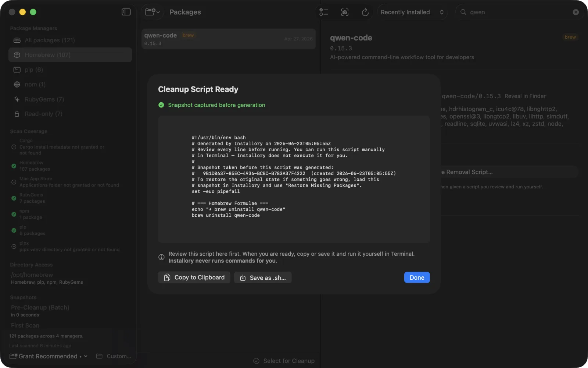The image size is (588, 368).
Task: Open the Recently Installed sort dropdown
Action: (x=412, y=12)
